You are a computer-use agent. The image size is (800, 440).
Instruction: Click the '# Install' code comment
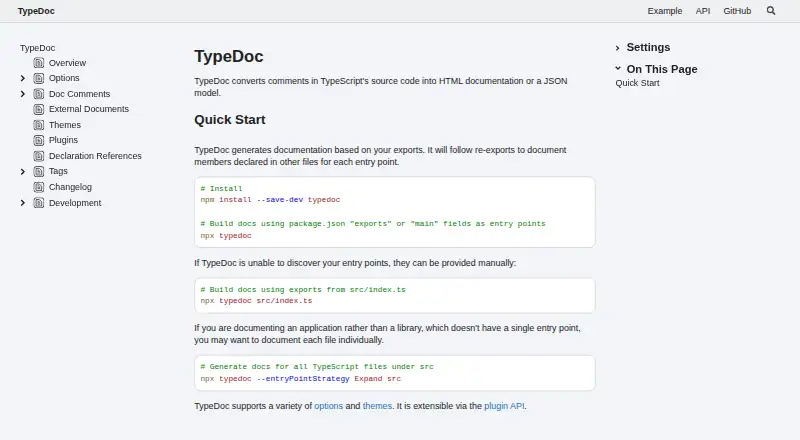coord(221,188)
